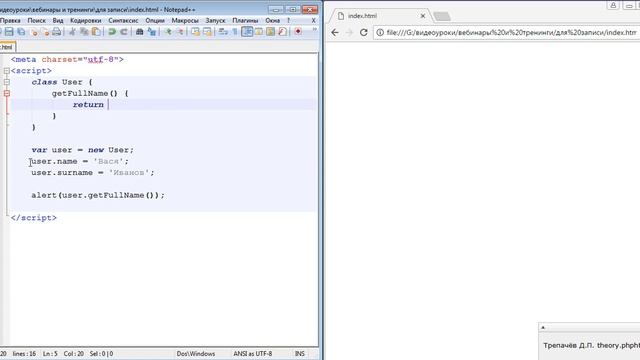Image resolution: width=640 pixels, height=360 pixels.
Task: Toggle Word Wrap in the toolbar
Action: [x=223, y=31]
